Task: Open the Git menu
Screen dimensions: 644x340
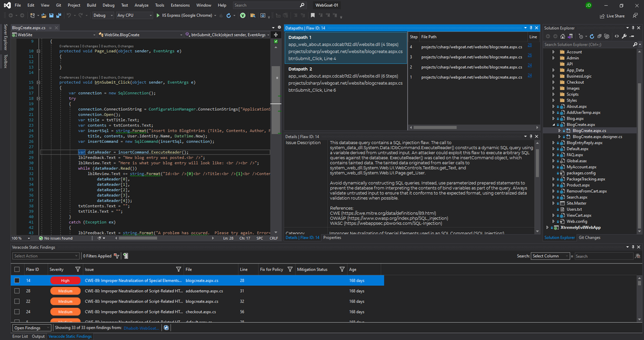Action: (x=58, y=5)
